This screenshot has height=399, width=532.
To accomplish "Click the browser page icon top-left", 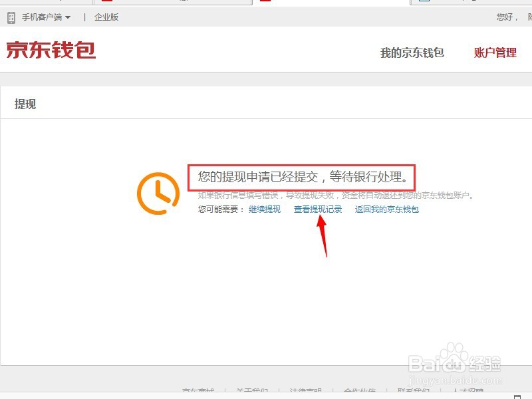I will point(7,2).
